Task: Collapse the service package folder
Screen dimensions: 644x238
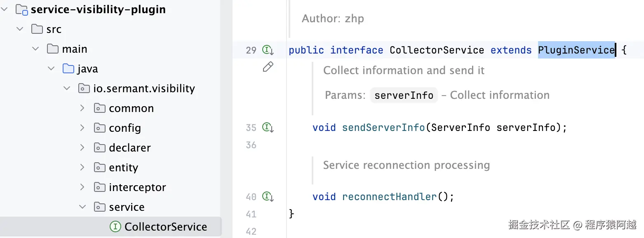Action: [x=82, y=207]
